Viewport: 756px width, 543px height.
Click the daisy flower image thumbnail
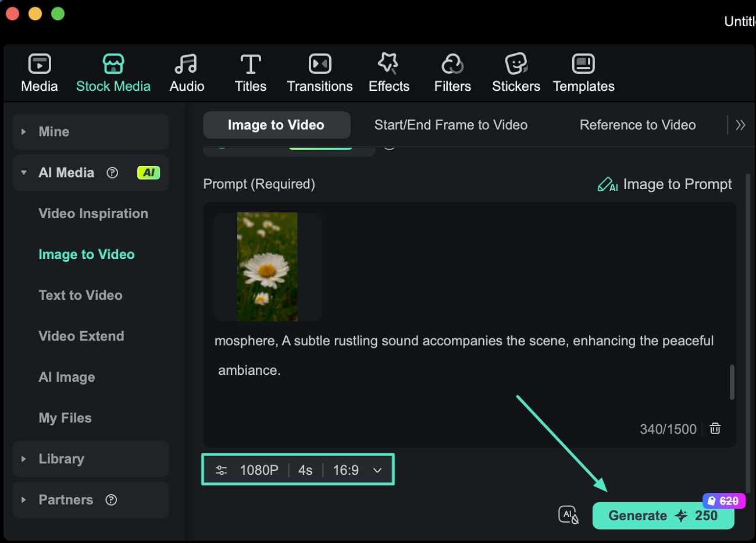coord(268,267)
